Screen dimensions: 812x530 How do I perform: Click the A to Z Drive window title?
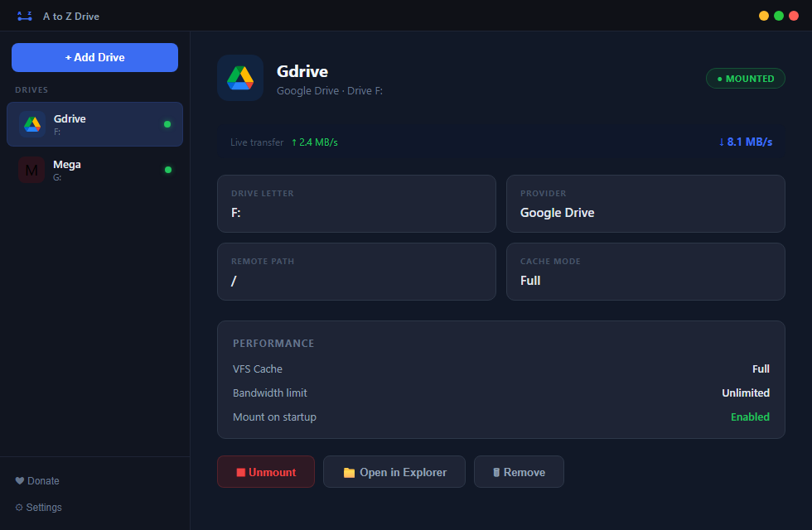(71, 16)
